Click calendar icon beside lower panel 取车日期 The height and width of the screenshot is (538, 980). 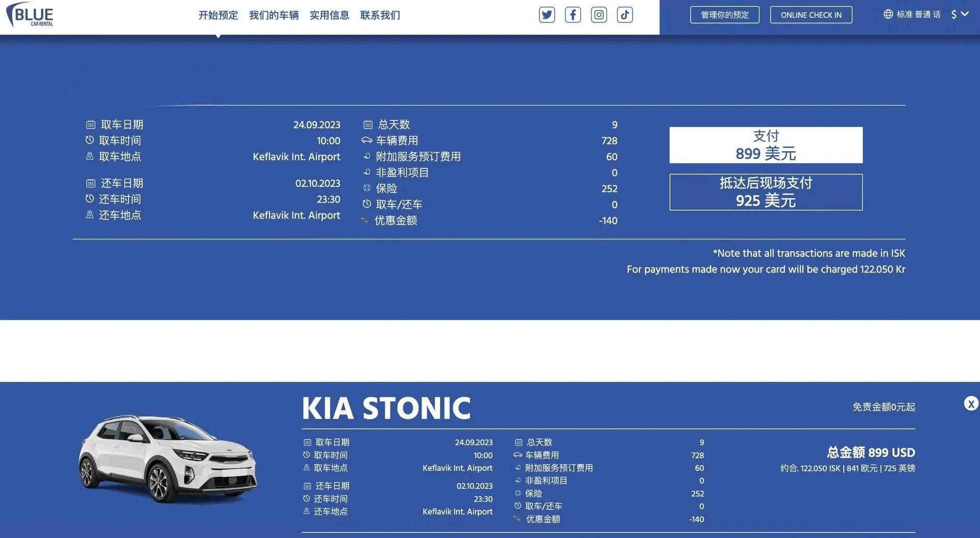(307, 443)
